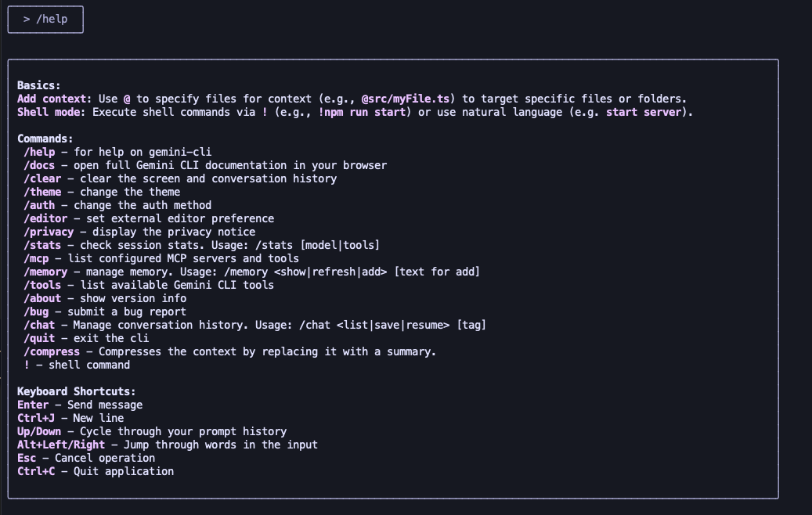
Task: Click the /bug command entry
Action: tap(36, 312)
